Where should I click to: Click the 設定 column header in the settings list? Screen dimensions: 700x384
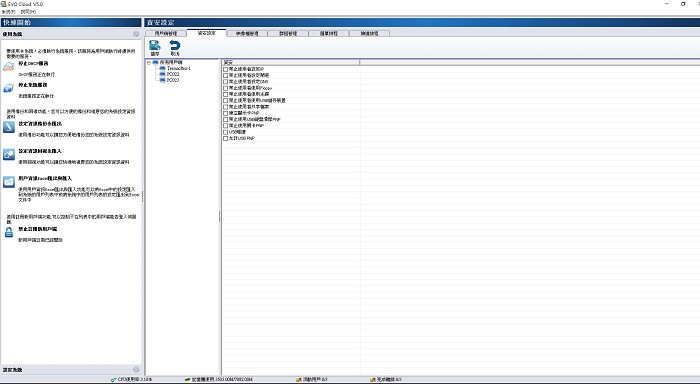click(291, 62)
